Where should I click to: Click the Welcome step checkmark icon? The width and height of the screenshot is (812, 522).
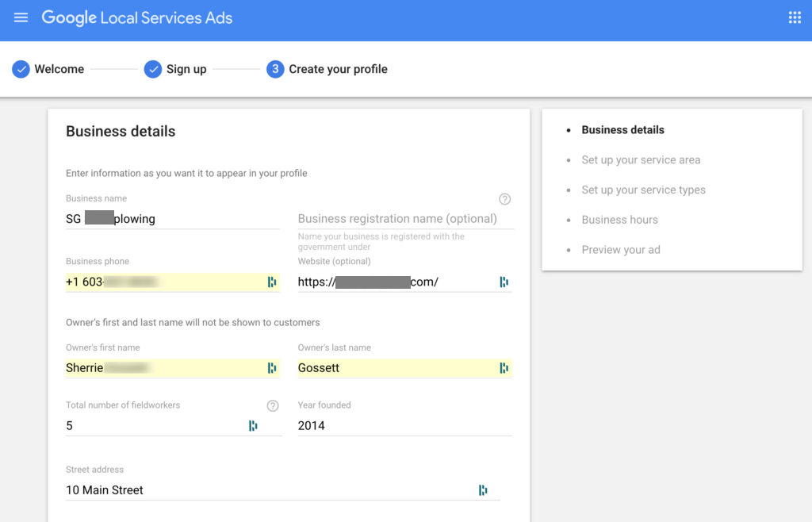[x=21, y=69]
